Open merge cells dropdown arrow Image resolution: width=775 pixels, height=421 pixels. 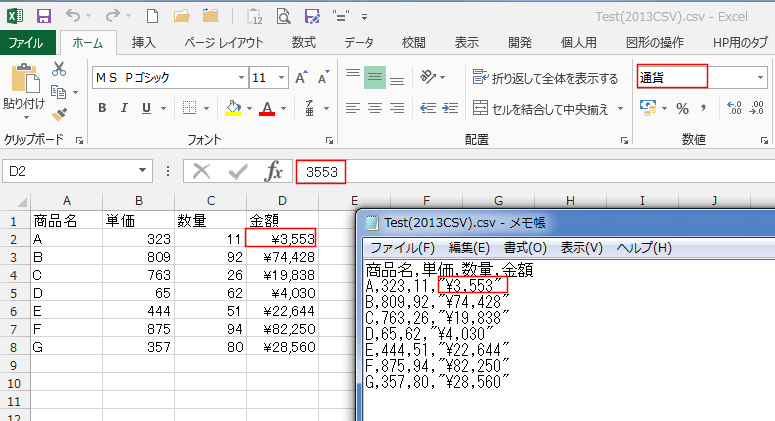(x=620, y=109)
